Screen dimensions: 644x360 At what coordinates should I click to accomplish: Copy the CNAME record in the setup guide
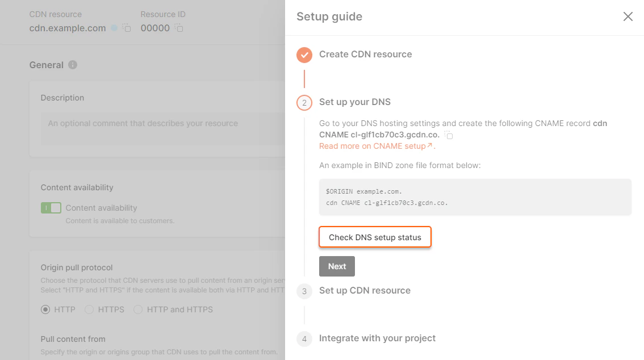(449, 135)
